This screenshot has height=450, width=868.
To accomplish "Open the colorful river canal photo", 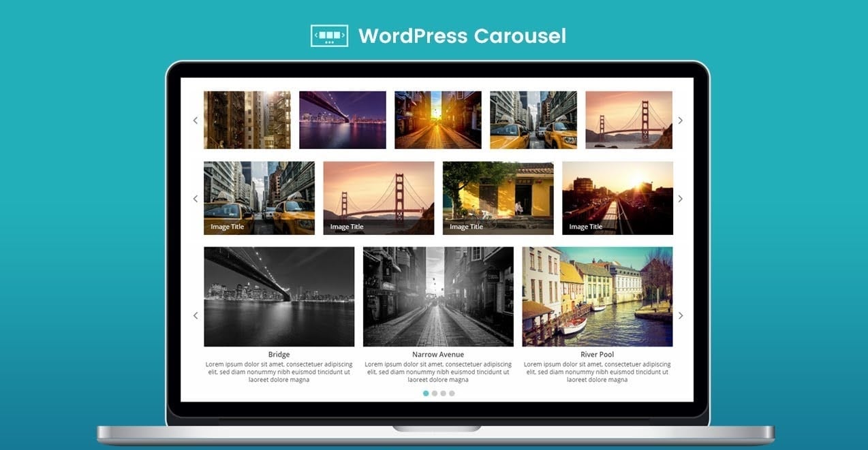I will coord(598,297).
